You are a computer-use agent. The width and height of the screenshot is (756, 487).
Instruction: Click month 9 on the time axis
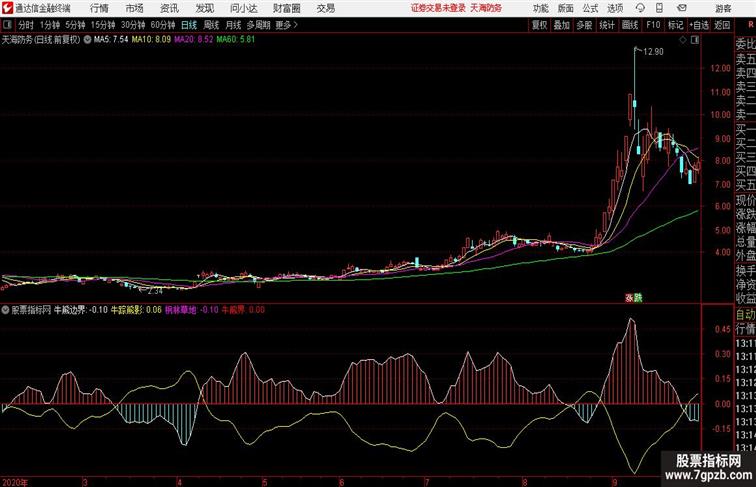point(614,482)
